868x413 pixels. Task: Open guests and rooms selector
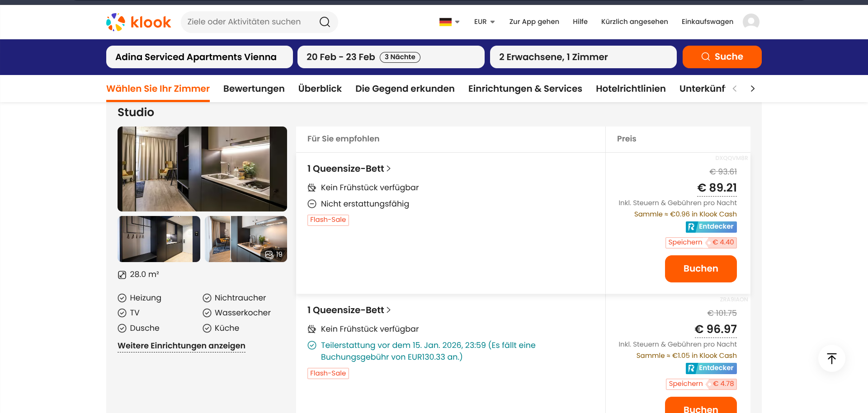pyautogui.click(x=583, y=57)
